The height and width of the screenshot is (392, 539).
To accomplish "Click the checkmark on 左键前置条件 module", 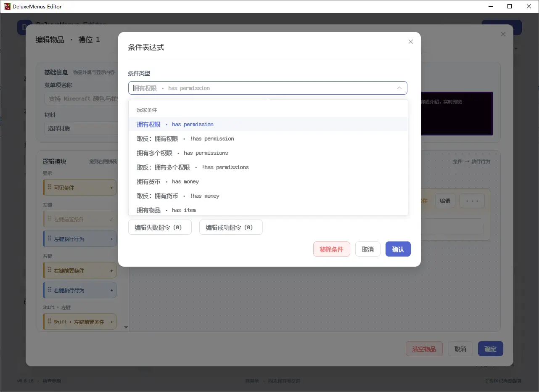I will click(x=111, y=219).
